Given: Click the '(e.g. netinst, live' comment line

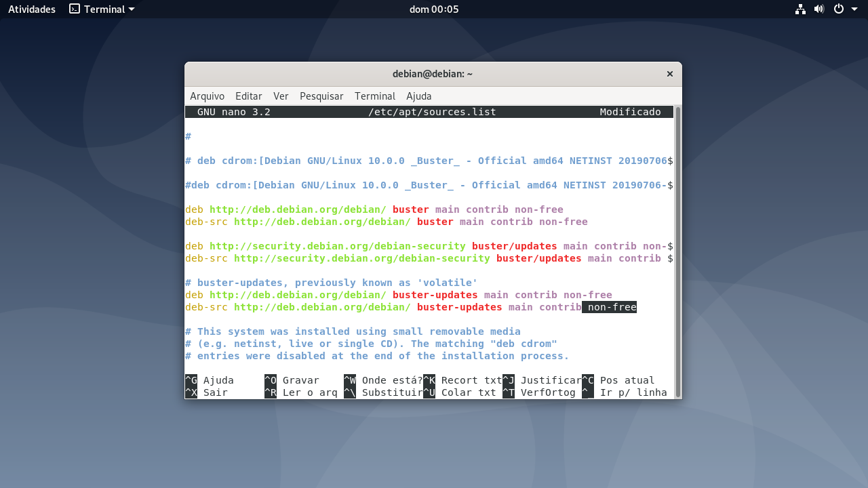Looking at the screenshot, I should pos(371,344).
